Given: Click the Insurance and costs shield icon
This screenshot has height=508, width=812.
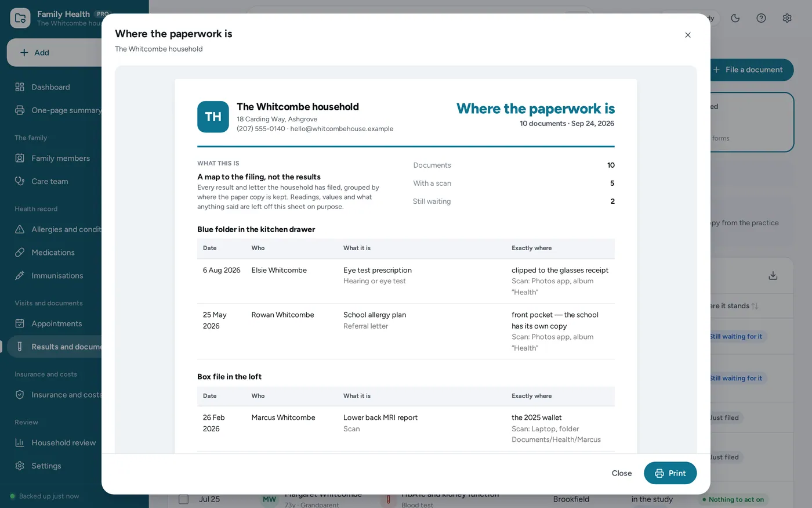Looking at the screenshot, I should (20, 395).
